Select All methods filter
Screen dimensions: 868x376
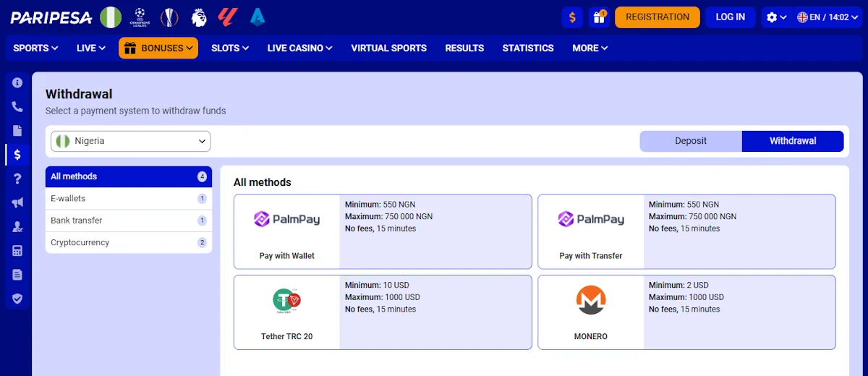(x=129, y=176)
